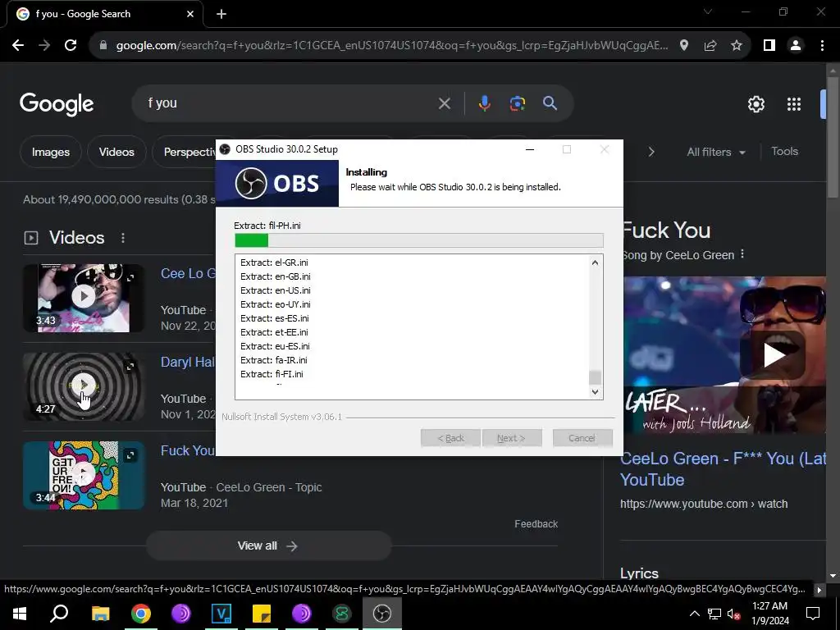Click the Back button in OBS Setup
Image resolution: width=840 pixels, height=630 pixels.
[450, 438]
